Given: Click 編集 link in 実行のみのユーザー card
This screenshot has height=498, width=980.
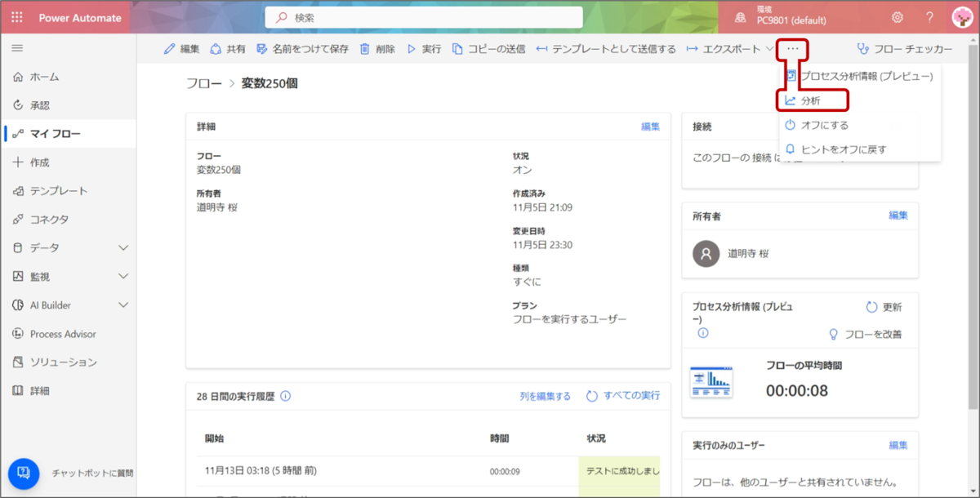Looking at the screenshot, I should pyautogui.click(x=898, y=445).
